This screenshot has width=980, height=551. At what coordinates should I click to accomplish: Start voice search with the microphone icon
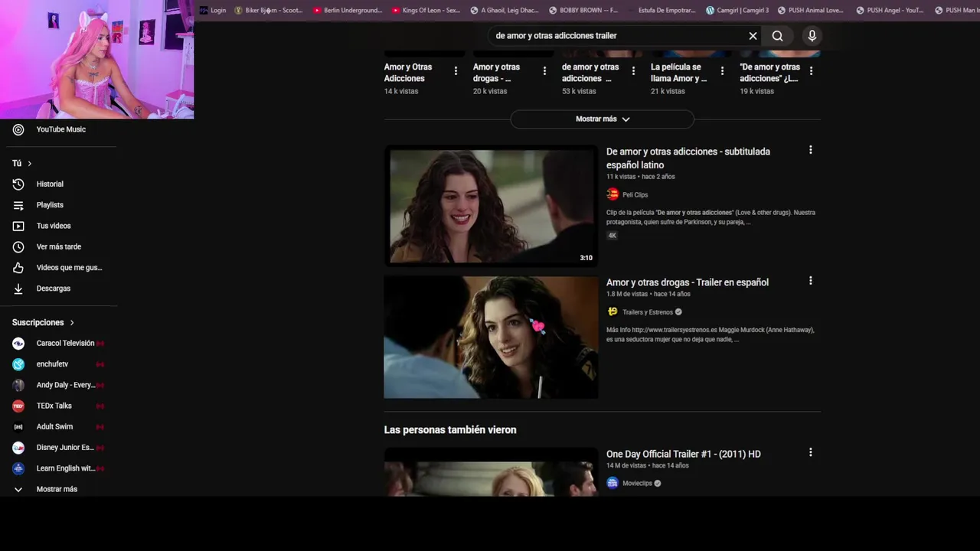tap(812, 36)
